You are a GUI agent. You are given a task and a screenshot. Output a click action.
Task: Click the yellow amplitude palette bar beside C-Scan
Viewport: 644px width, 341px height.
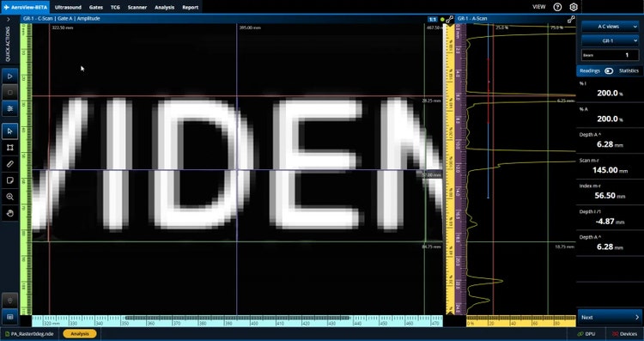tap(450, 169)
